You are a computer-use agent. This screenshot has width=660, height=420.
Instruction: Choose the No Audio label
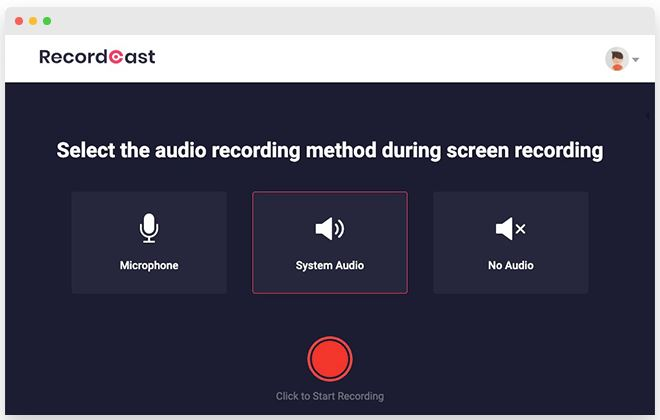coord(511,265)
